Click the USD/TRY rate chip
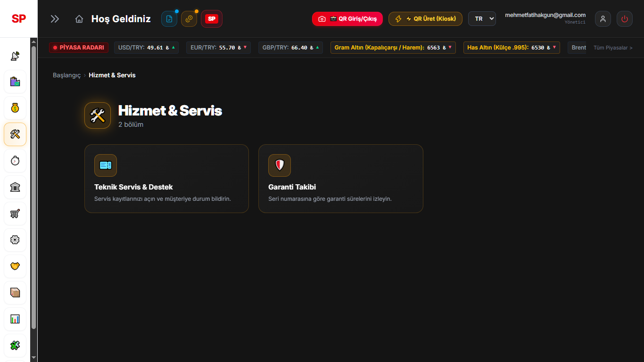This screenshot has width=644, height=362. [x=146, y=48]
